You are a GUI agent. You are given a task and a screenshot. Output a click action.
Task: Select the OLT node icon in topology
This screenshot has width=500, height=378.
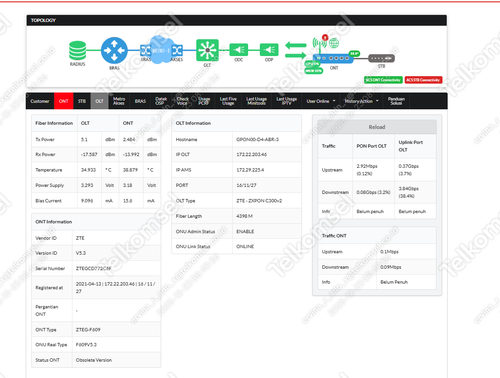(x=207, y=50)
